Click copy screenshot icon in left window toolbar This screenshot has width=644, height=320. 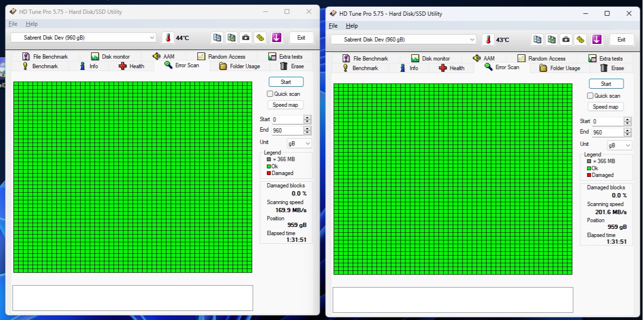point(231,38)
